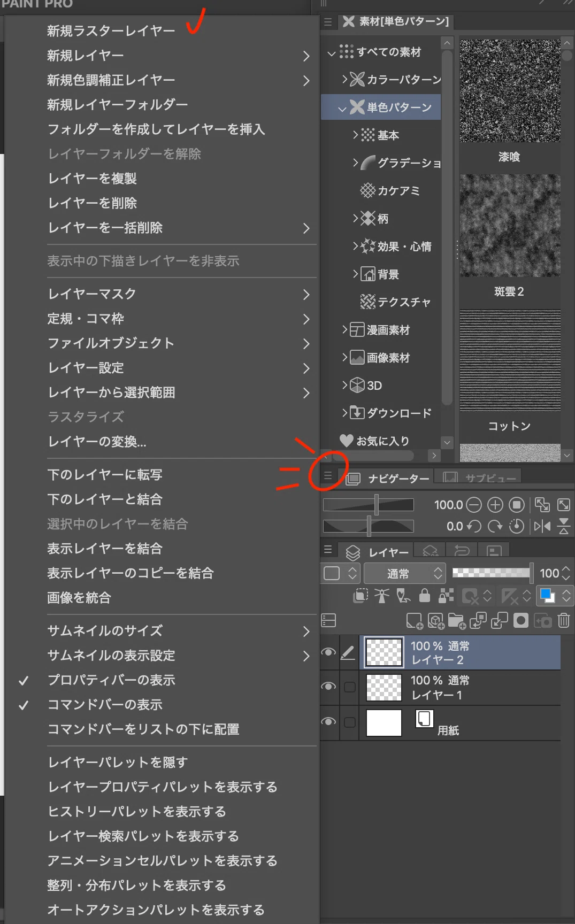Rotate canvas right in Navigator

point(495,526)
